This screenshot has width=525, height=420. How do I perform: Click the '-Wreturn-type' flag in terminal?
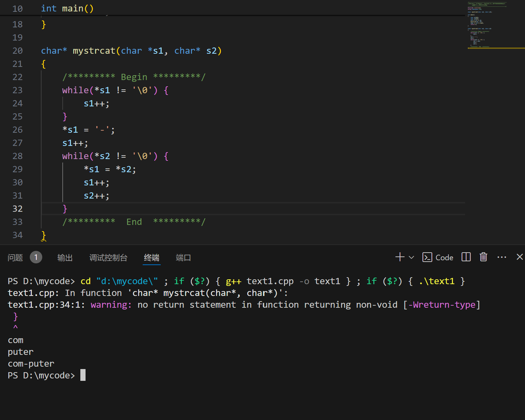point(442,305)
